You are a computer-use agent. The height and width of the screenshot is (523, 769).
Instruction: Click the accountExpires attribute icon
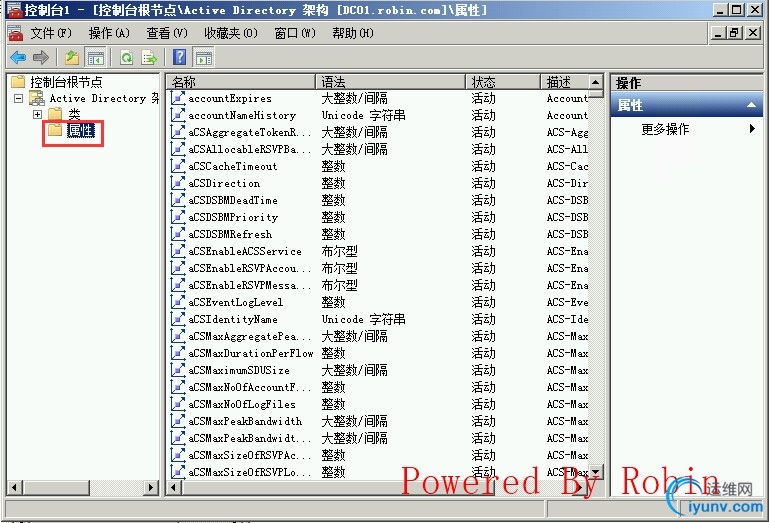(178, 98)
